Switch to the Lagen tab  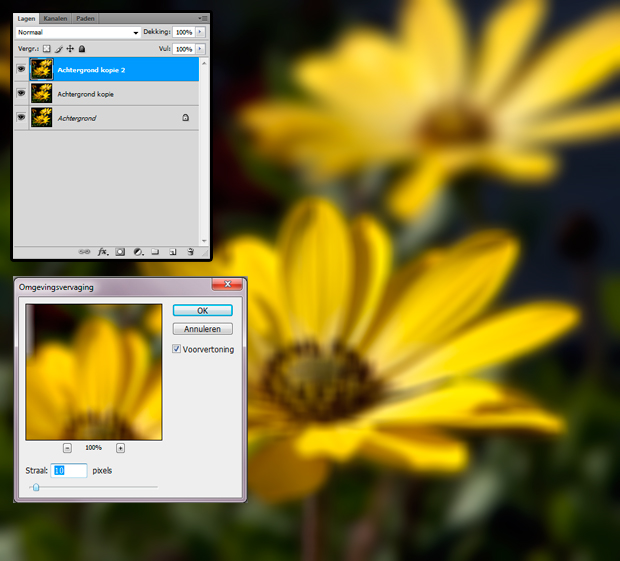click(x=26, y=19)
